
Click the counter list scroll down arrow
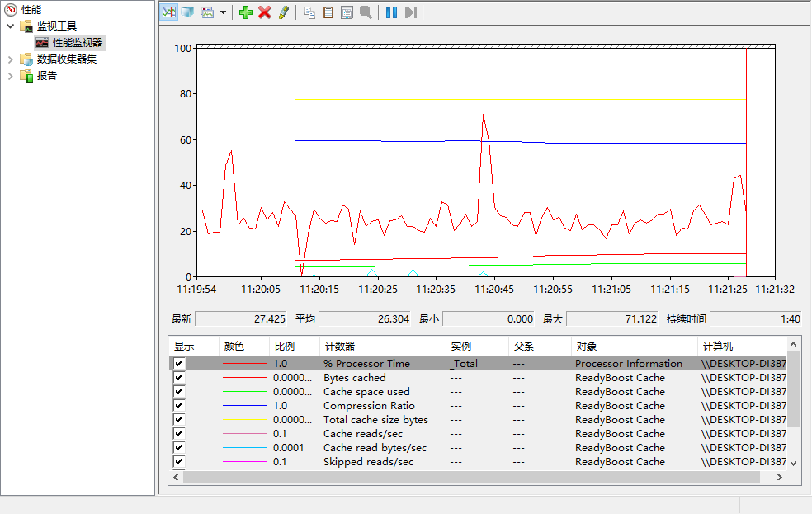[x=793, y=464]
